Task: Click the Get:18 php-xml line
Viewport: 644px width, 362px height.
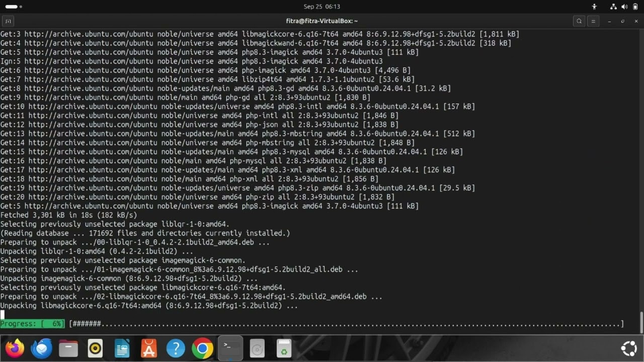Action: click(189, 179)
